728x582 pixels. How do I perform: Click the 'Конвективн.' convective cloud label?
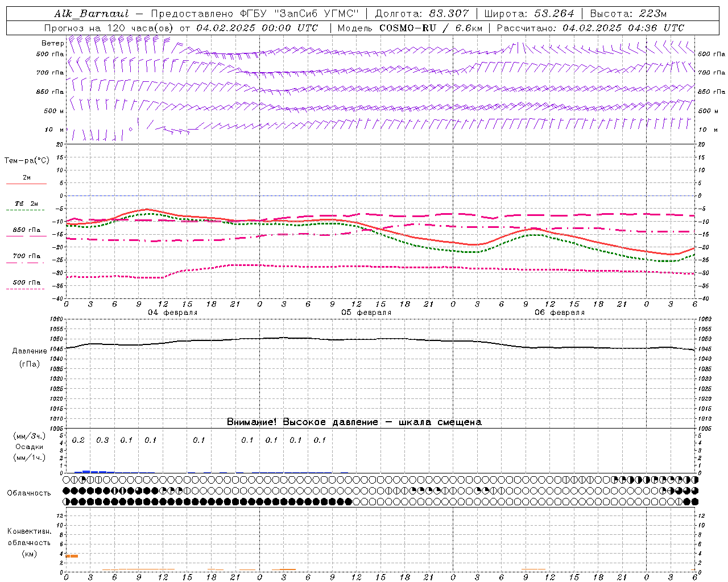coord(30,531)
